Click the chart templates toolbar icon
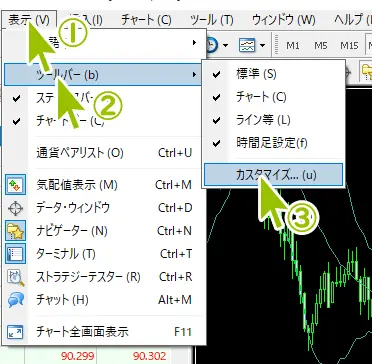Viewport: 372px width, 364px height. (x=247, y=45)
